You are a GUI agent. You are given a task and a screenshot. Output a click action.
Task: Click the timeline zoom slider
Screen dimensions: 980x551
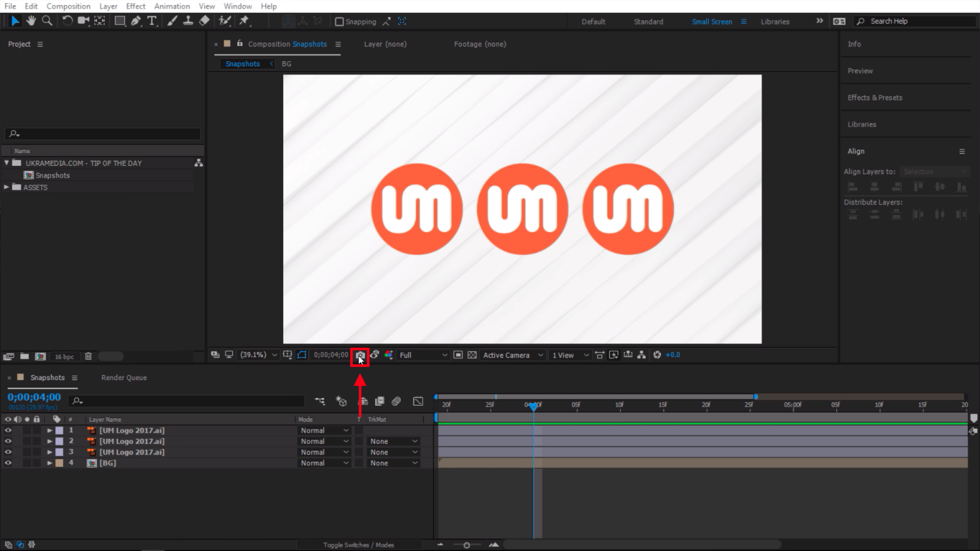[x=466, y=545]
